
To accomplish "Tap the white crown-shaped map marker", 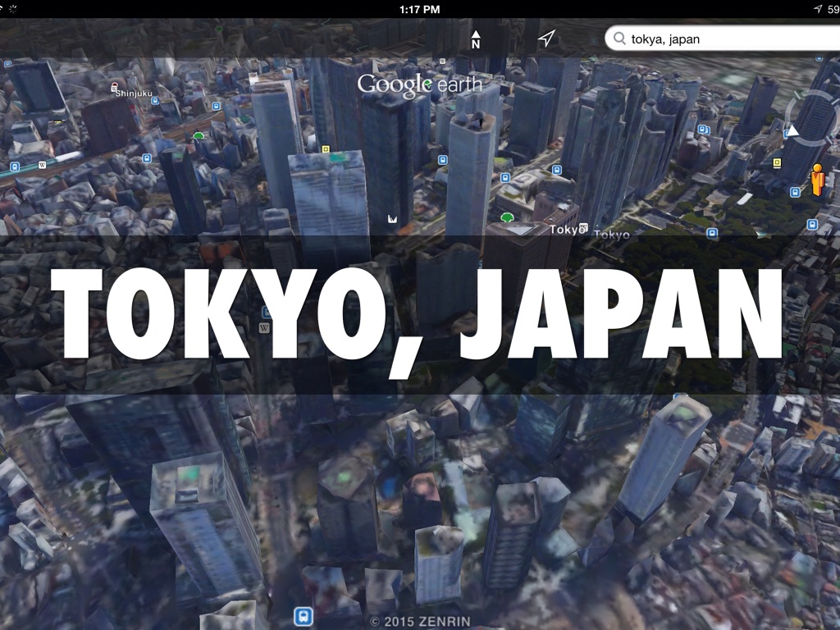I will click(x=393, y=218).
